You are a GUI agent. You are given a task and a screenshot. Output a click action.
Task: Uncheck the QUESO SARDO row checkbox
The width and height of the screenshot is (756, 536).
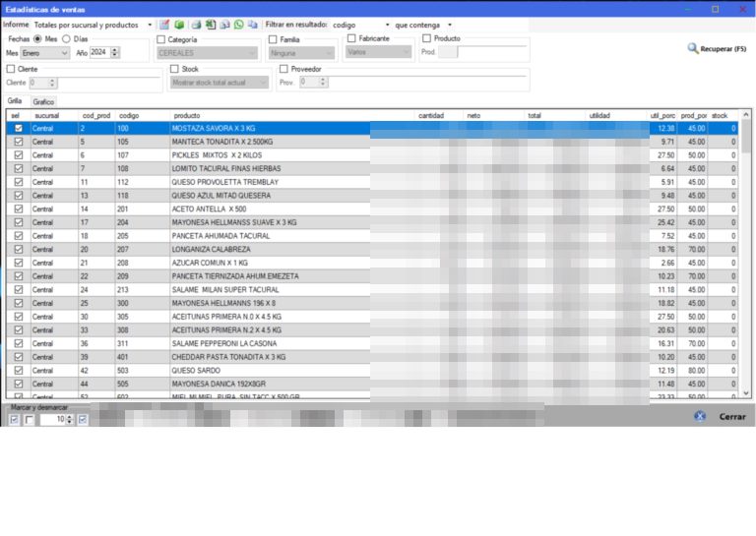(x=19, y=371)
